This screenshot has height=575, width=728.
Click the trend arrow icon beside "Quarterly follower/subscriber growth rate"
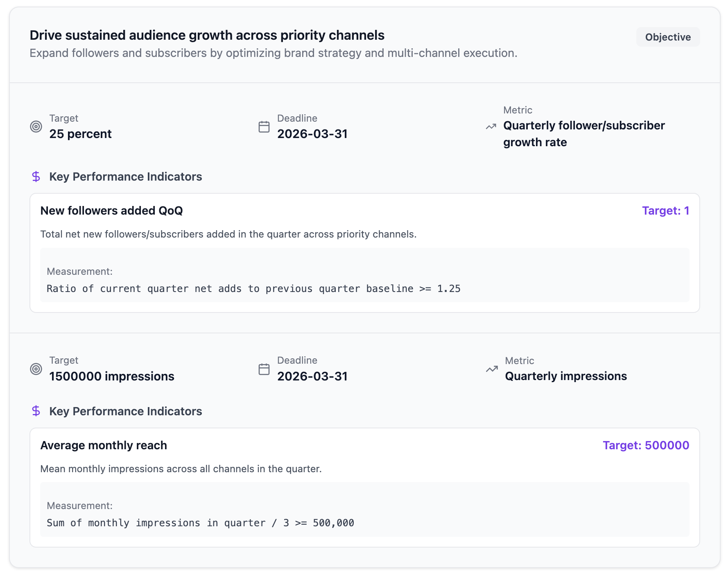click(x=491, y=127)
